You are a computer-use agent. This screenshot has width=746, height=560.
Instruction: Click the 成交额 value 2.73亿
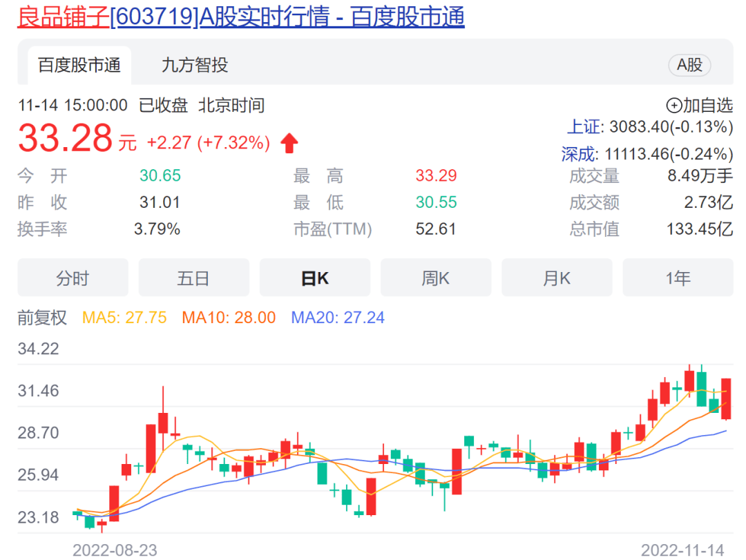(x=709, y=202)
